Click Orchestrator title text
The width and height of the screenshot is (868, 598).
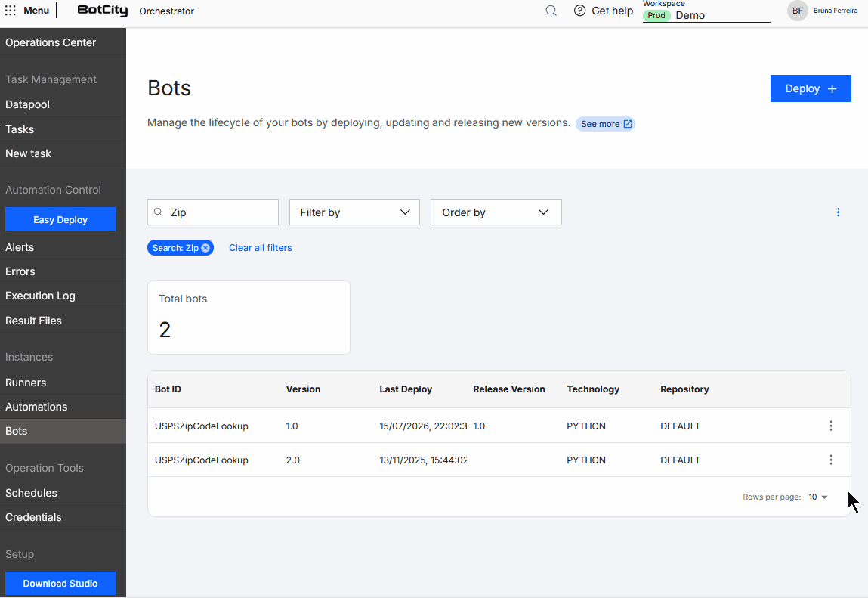tap(167, 11)
